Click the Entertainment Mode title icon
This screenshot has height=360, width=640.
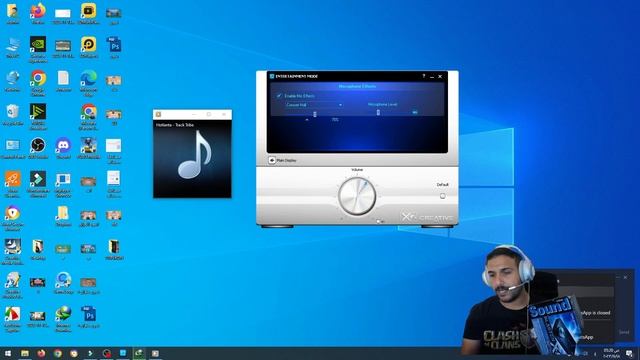(x=272, y=76)
